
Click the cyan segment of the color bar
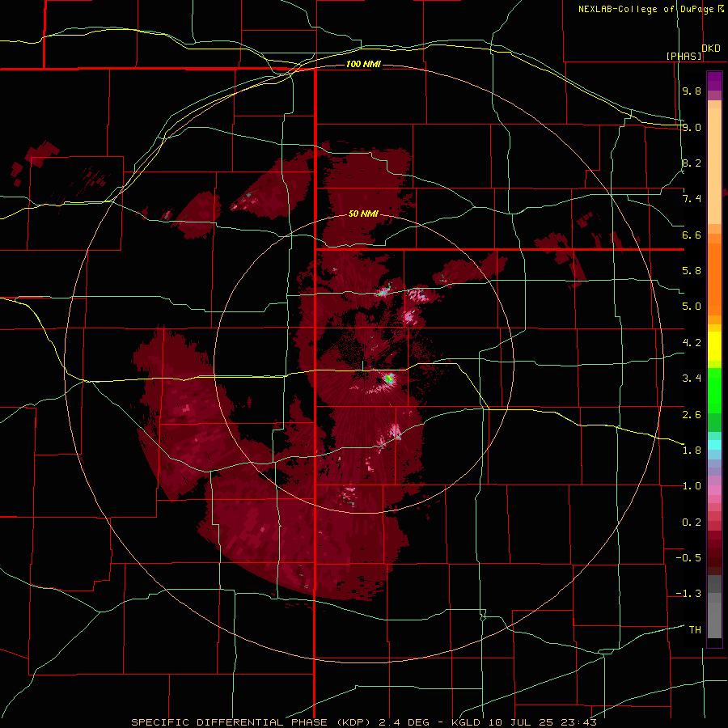click(714, 445)
